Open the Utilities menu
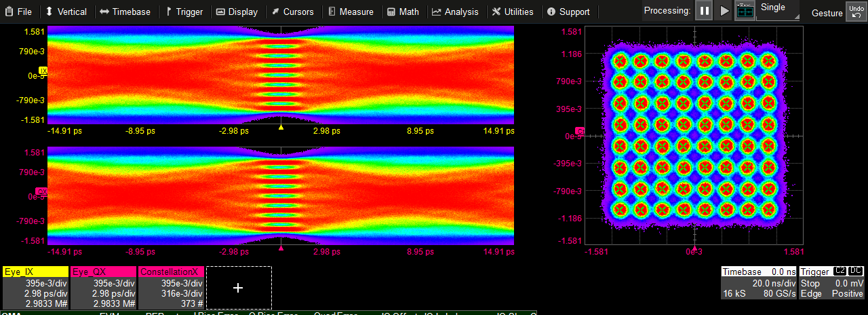 coord(513,12)
